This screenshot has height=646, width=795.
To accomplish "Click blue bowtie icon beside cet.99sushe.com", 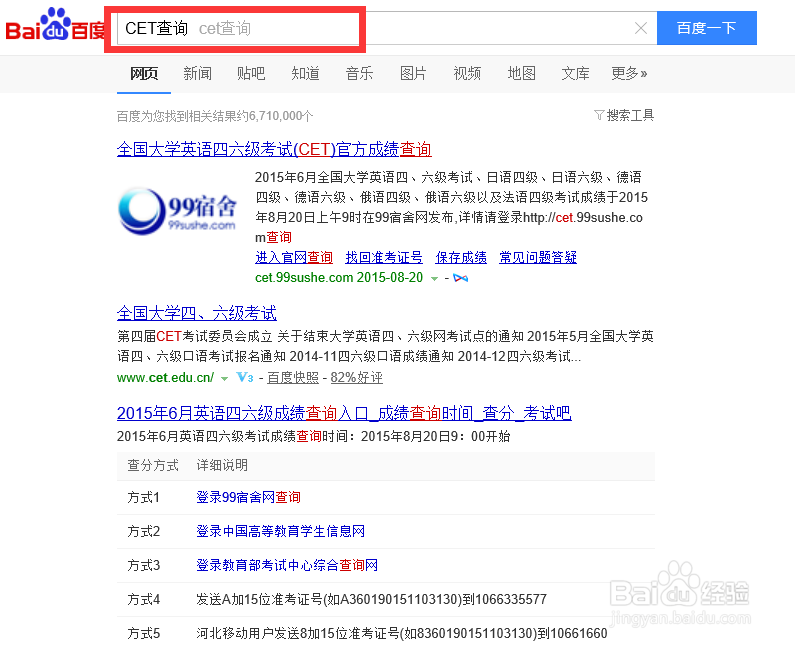I will click(460, 278).
